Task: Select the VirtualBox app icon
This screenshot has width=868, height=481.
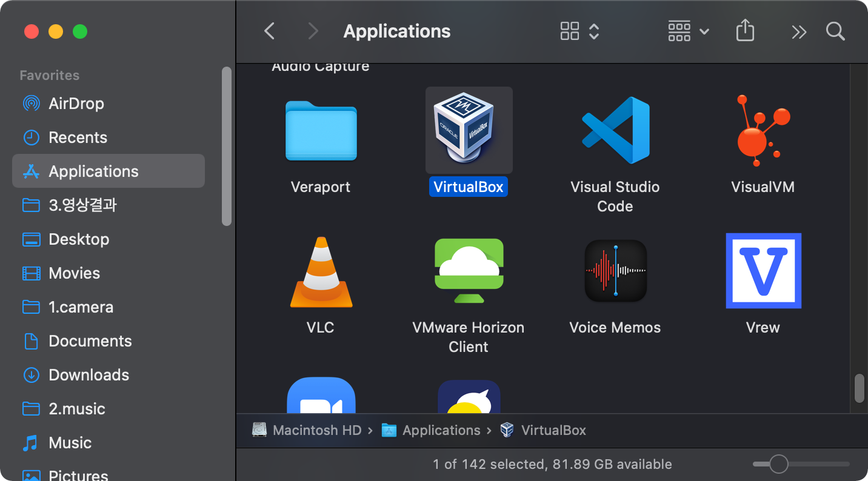Action: (x=469, y=130)
